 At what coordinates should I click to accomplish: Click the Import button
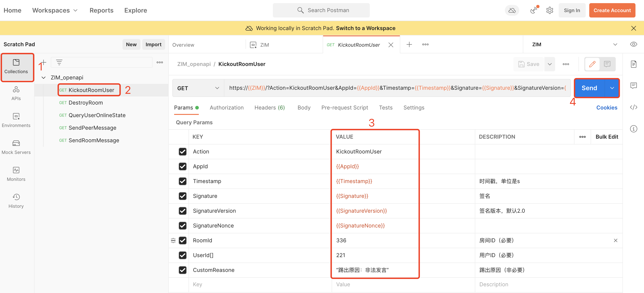coord(153,44)
